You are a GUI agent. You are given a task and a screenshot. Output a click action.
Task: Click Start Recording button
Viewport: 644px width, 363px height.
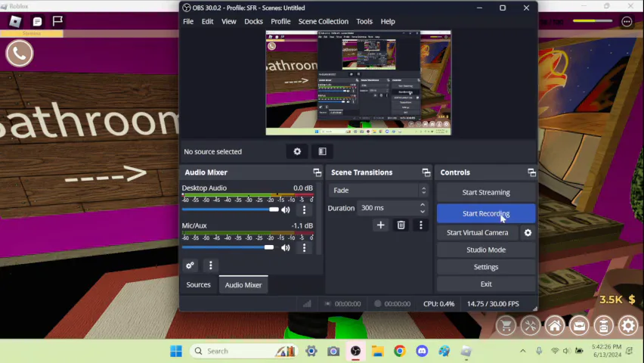coord(486,213)
